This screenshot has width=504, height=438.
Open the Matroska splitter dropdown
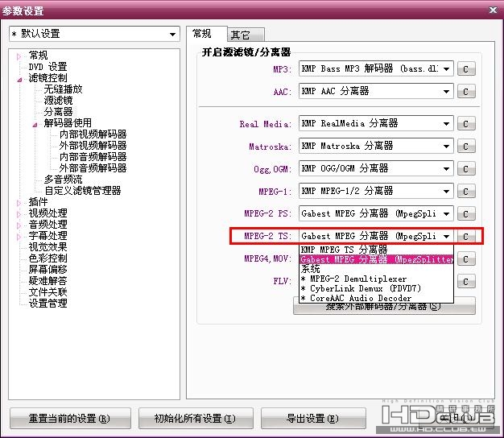tap(376, 146)
